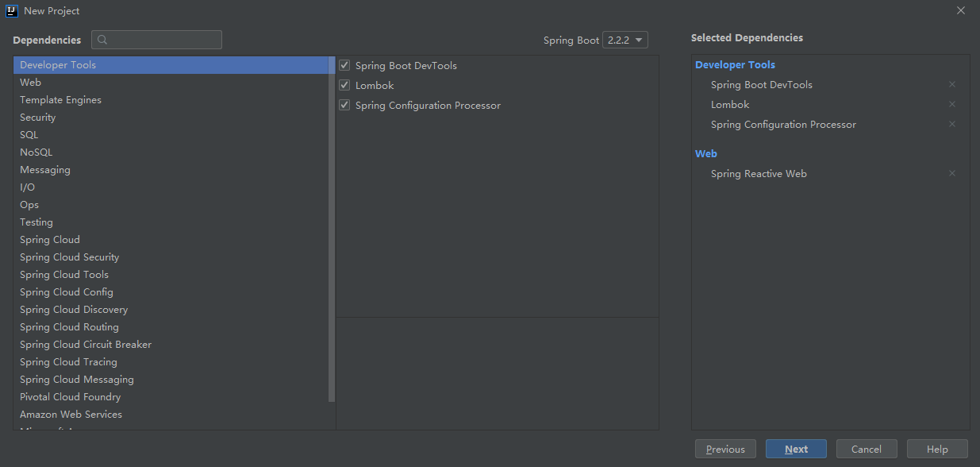Screen dimensions: 980x467
Task: Choose Template Engines from the category list
Action: click(60, 100)
